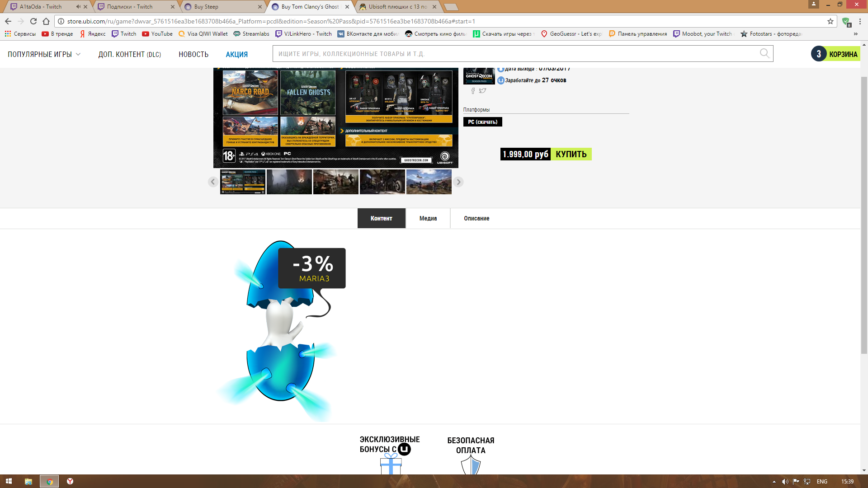
Task: Close the Buy Steep tab
Action: click(260, 7)
